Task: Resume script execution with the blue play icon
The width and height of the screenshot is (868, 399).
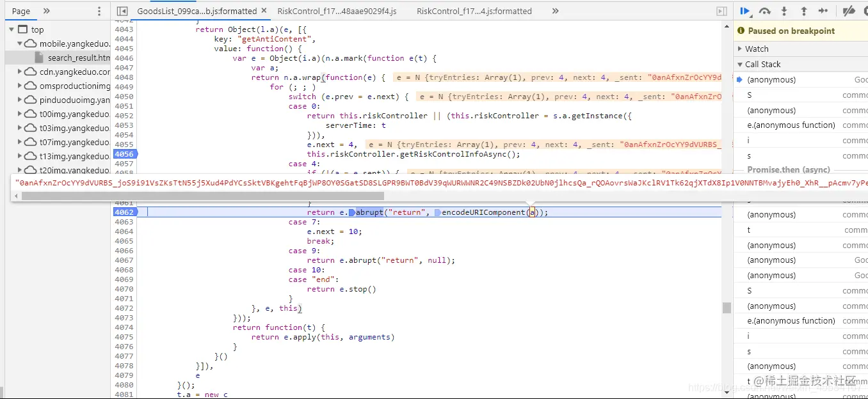Action: point(745,11)
